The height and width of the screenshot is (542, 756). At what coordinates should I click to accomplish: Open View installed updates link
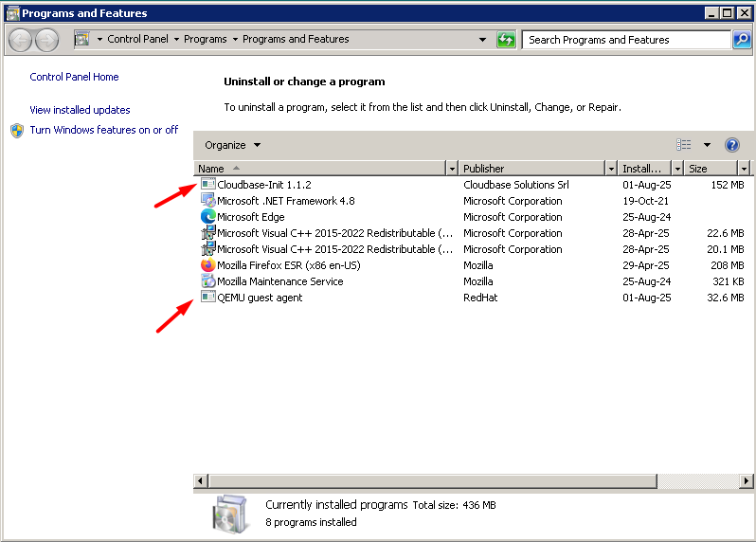80,110
